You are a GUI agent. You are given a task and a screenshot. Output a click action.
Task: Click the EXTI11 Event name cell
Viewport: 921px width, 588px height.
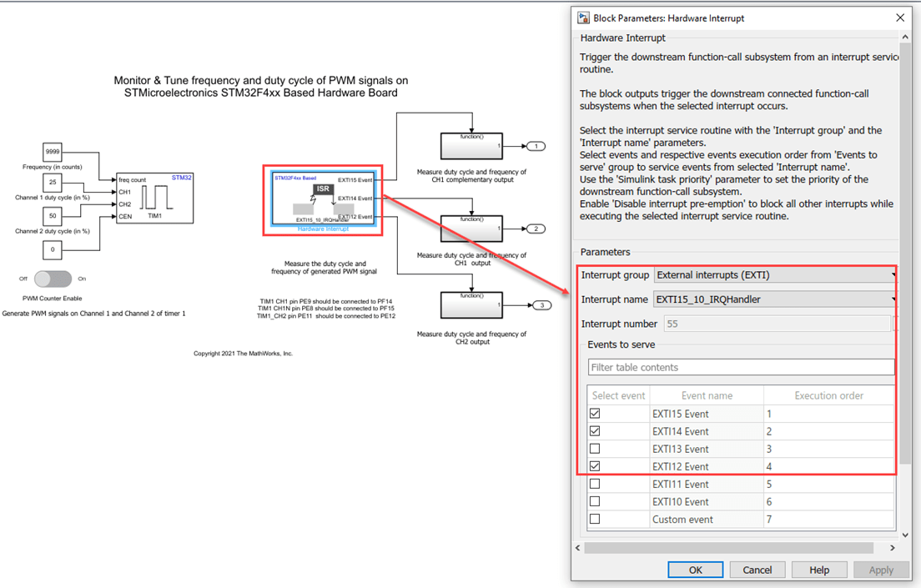(x=707, y=484)
